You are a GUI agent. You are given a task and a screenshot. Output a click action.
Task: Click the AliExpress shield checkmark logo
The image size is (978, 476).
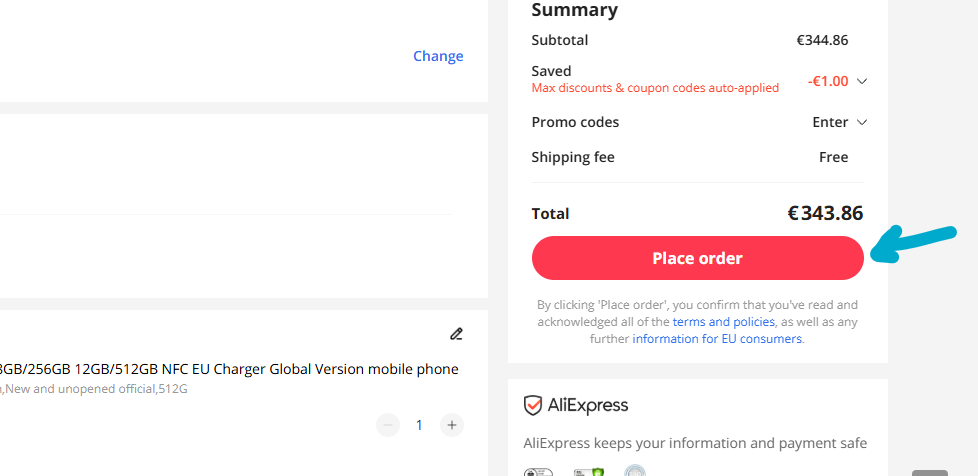(x=533, y=406)
